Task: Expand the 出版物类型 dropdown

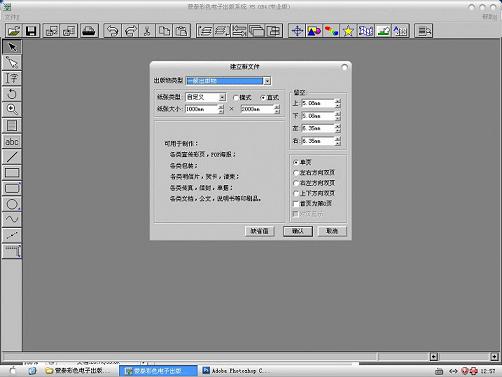Action: coord(267,81)
